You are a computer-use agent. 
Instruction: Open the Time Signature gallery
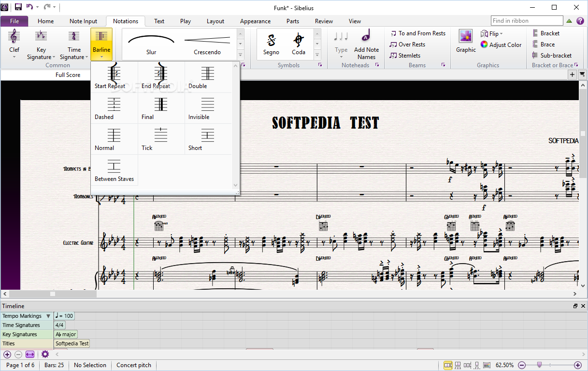74,44
